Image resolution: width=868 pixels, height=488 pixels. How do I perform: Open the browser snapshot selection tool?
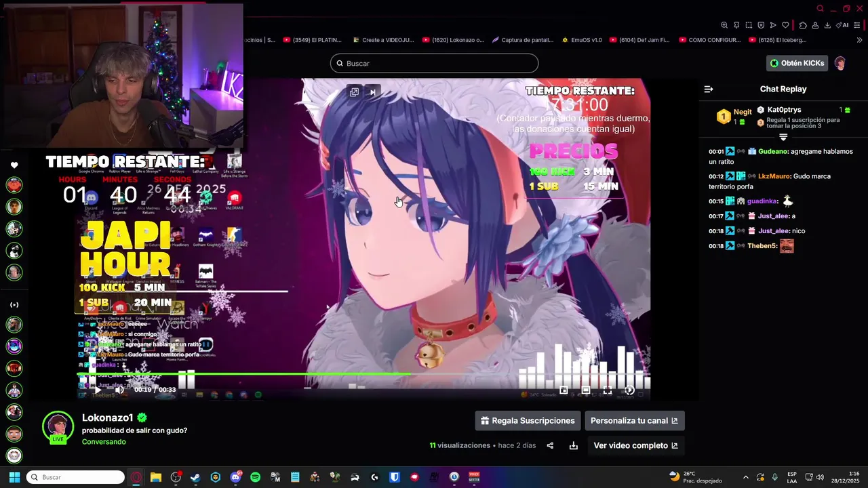749,25
